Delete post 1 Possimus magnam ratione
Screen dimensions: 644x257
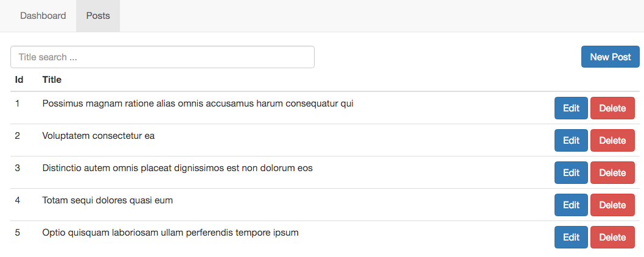click(x=612, y=108)
